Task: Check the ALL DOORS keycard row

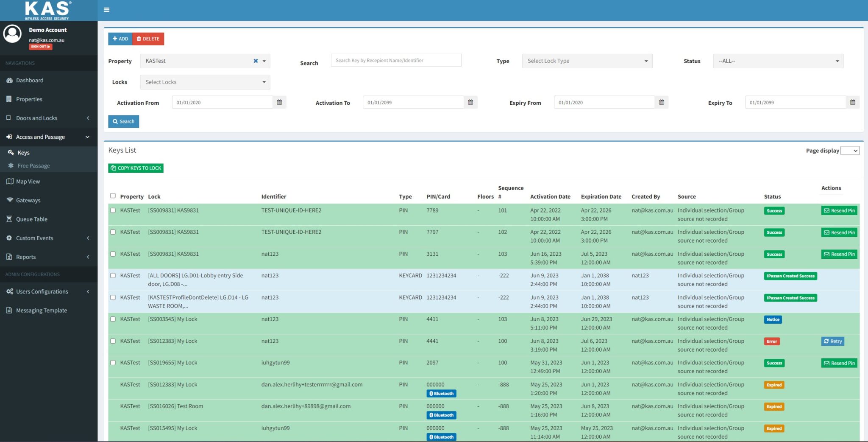Action: tap(113, 275)
